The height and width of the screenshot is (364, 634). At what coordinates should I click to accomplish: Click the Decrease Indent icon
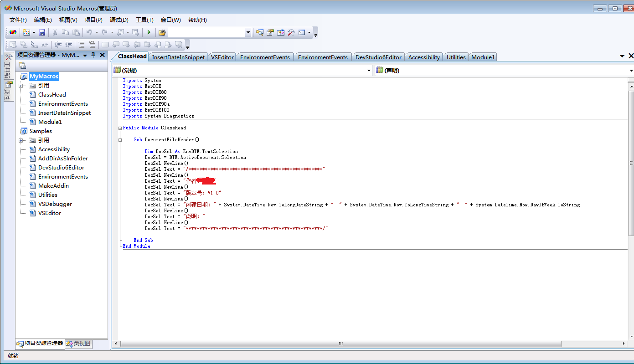click(x=58, y=44)
